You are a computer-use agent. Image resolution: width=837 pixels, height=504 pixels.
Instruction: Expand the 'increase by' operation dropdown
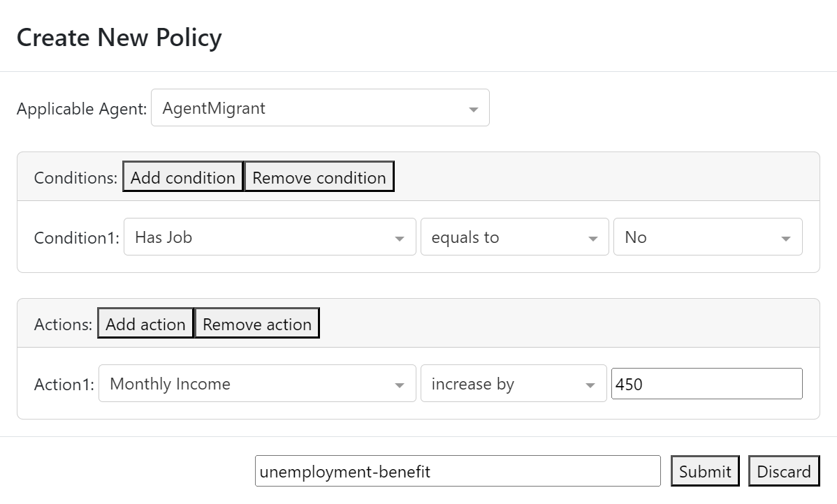[513, 384]
